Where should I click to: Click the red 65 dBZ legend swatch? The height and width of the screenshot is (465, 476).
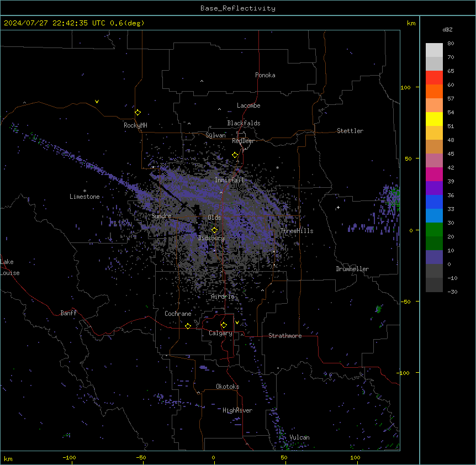click(x=434, y=78)
